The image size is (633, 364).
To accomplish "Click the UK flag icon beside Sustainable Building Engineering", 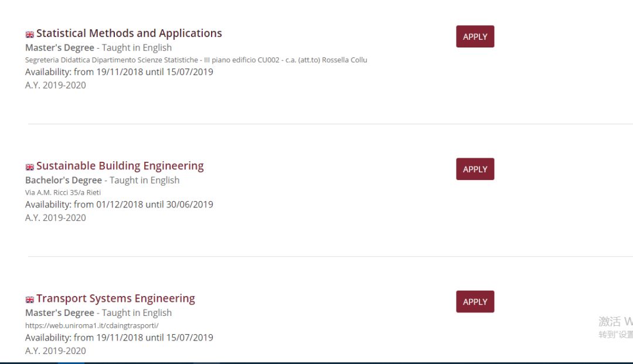I will click(29, 166).
